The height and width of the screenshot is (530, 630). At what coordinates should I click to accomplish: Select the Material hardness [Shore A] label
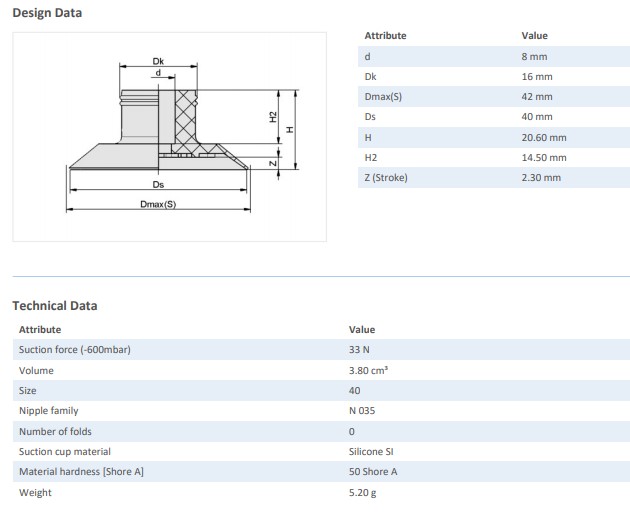click(x=81, y=471)
